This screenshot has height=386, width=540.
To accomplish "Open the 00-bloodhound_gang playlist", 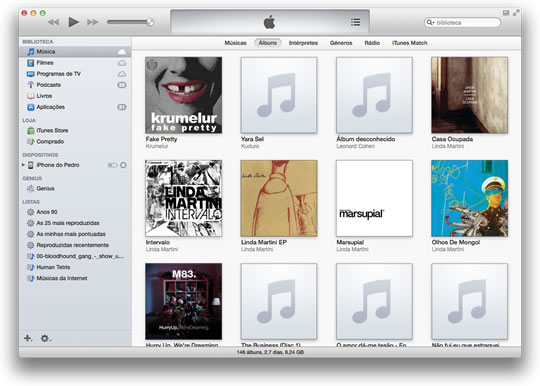I will click(75, 256).
